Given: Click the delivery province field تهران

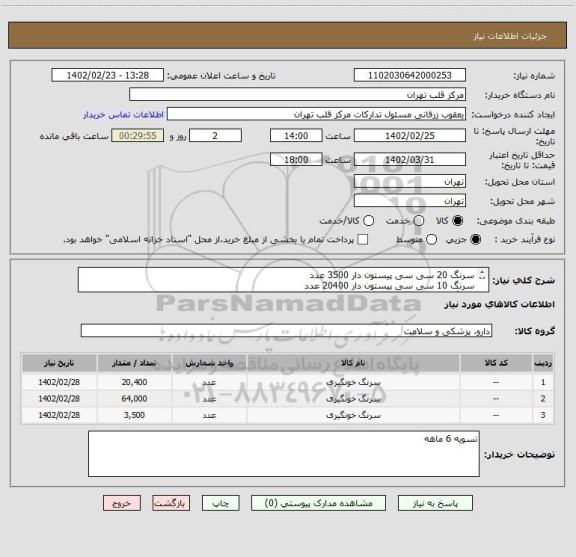Looking at the screenshot, I should pos(410,182).
